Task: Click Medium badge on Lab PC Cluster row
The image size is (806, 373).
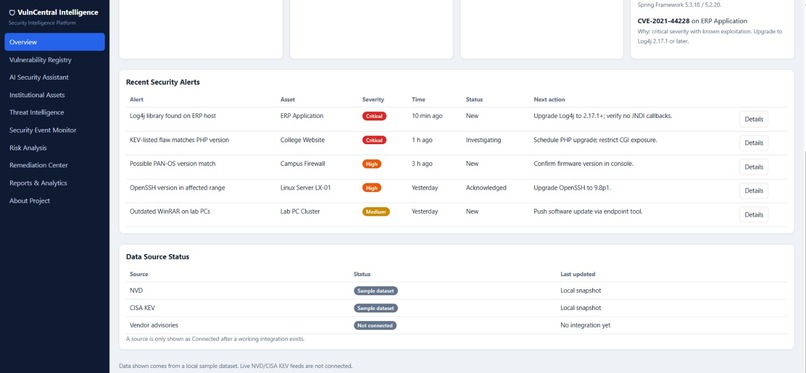Action: click(x=376, y=212)
